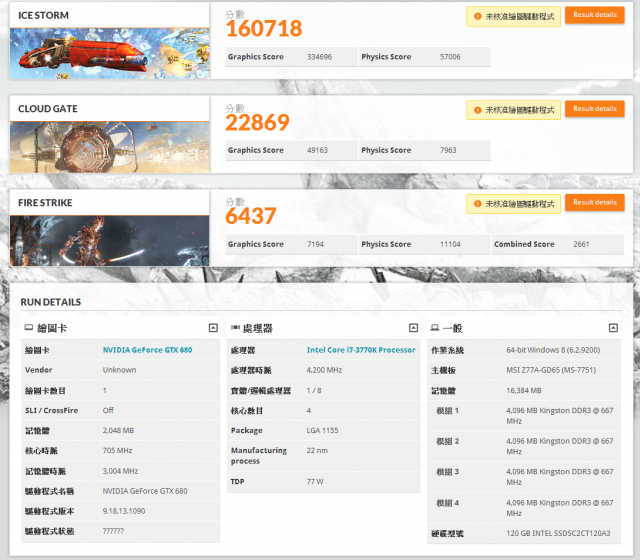Collapse the general (一般) panel

(613, 328)
